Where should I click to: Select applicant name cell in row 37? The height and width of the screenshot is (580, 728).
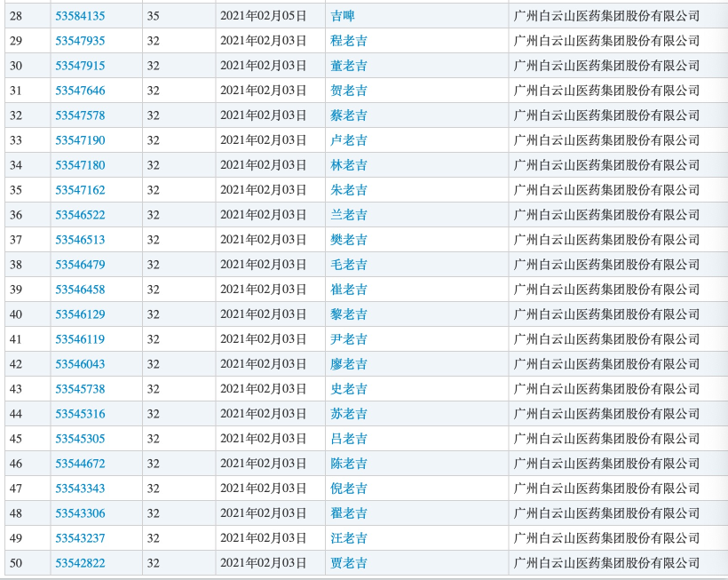(619, 240)
